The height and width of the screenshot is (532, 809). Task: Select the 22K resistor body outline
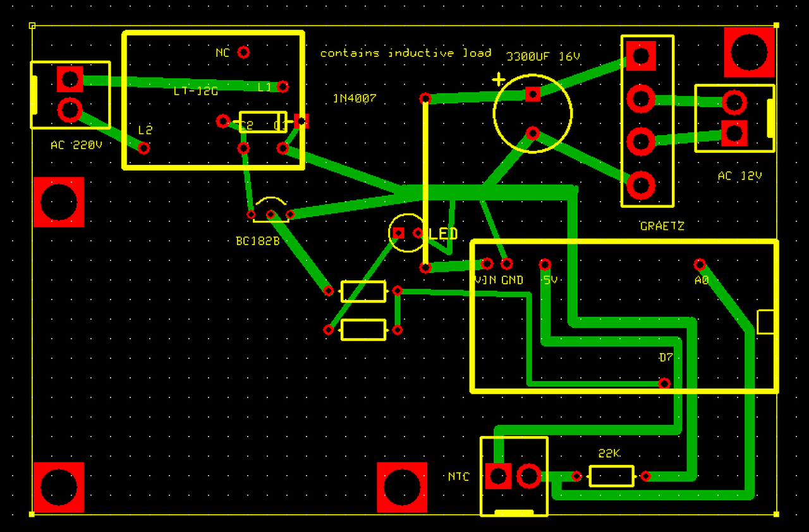tap(611, 476)
